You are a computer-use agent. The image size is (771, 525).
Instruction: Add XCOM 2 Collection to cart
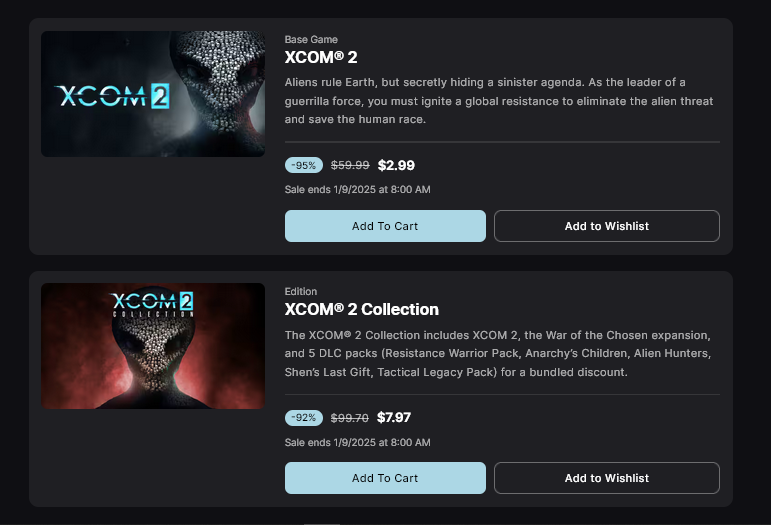click(x=385, y=478)
